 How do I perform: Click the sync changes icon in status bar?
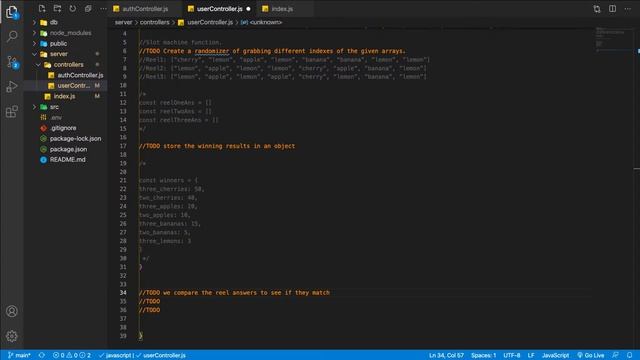click(42, 355)
